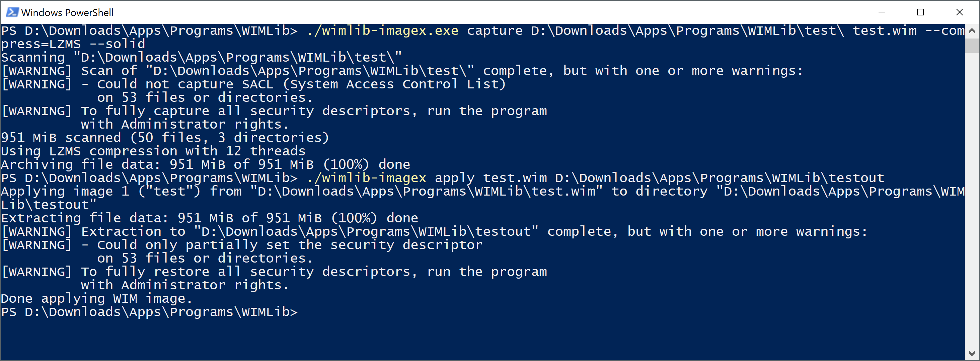The image size is (980, 361).
Task: Open the PowerShell window system menu icon
Action: point(12,12)
